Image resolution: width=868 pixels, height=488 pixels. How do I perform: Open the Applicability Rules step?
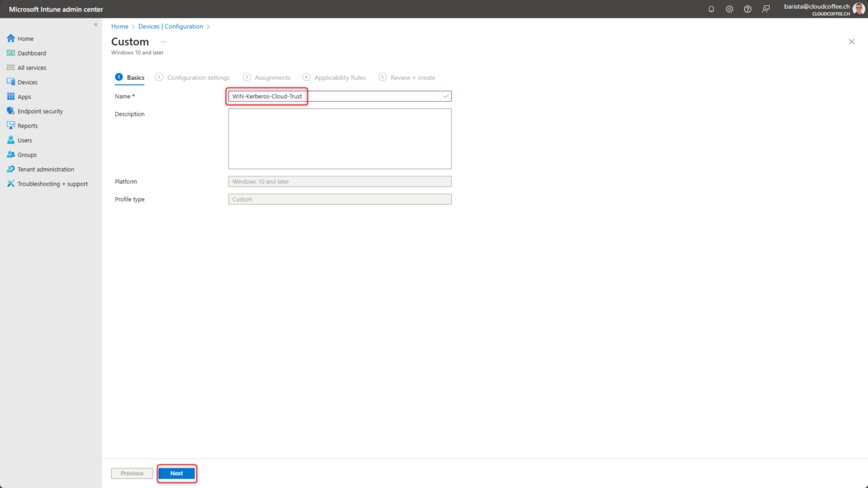tap(339, 77)
